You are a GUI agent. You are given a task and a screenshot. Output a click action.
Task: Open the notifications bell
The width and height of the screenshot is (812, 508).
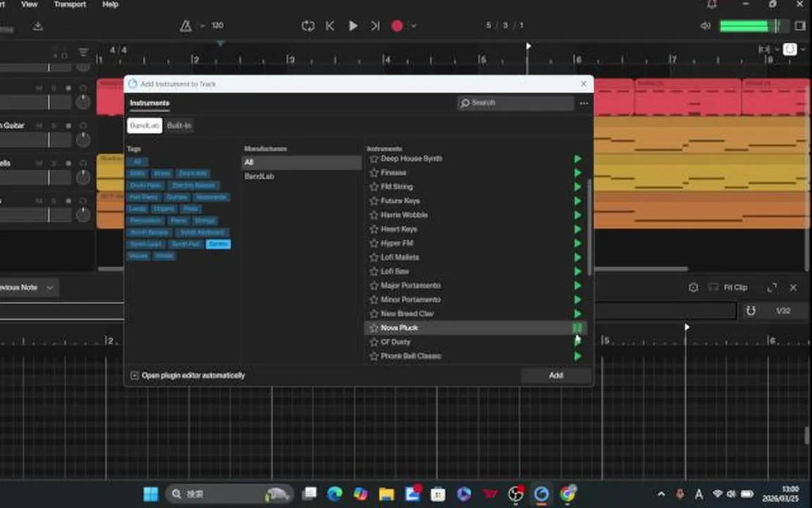(712, 5)
